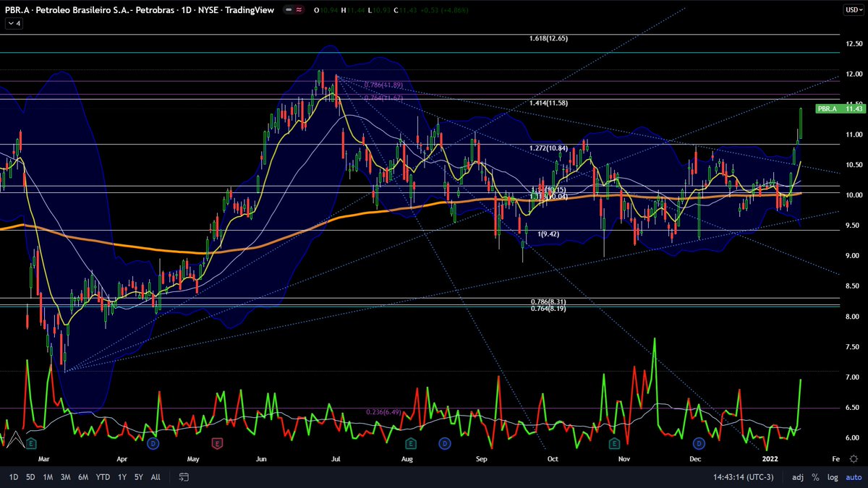
Task: Click the blue dividend marker in April
Action: pyautogui.click(x=153, y=442)
